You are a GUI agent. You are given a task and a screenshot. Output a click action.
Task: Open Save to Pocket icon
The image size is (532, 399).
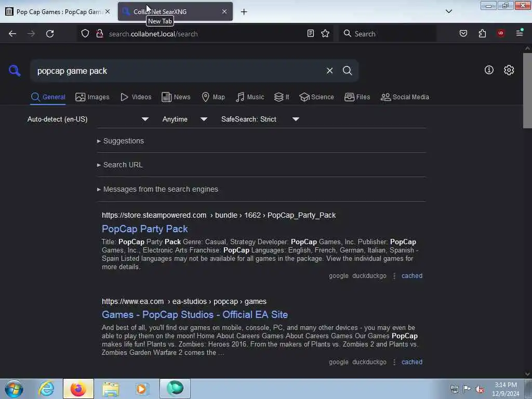click(x=463, y=33)
